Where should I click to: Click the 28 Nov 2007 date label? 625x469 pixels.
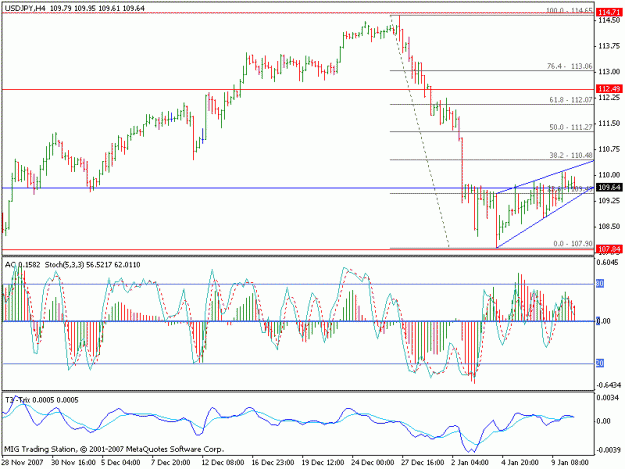(x=22, y=463)
